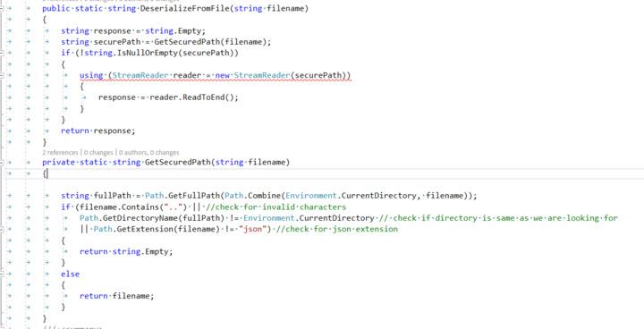Open '0 authors, 0 changes' CodeLens link
Screen dimensions: 644x329
point(149,152)
